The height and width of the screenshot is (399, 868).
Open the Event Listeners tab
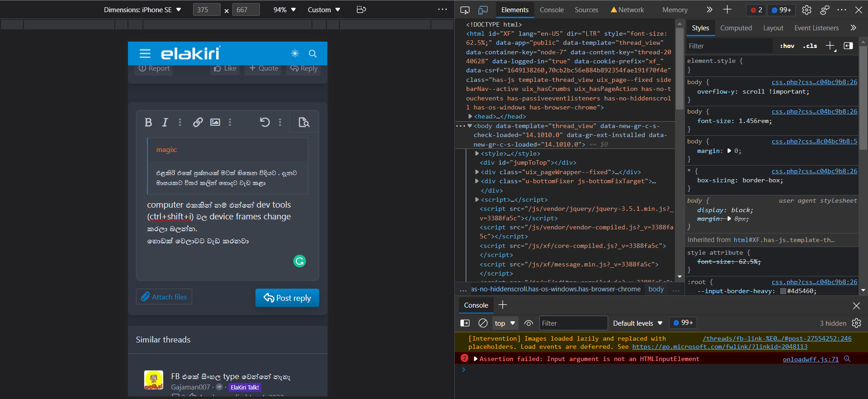tap(816, 28)
